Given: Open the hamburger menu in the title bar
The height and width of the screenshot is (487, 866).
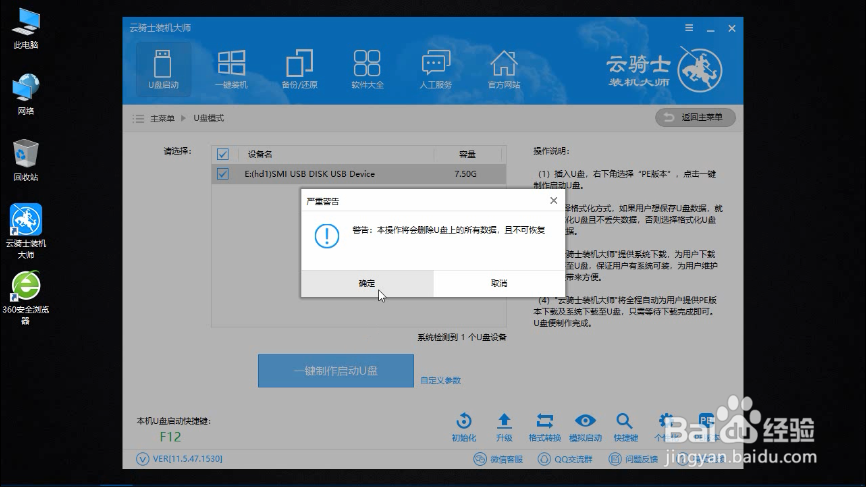Looking at the screenshot, I should pyautogui.click(x=689, y=28).
